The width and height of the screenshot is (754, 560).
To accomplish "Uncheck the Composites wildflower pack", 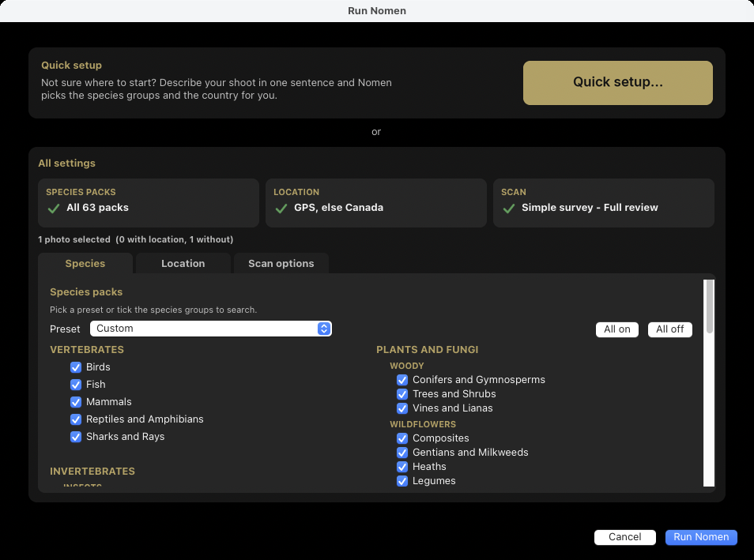I will coord(402,438).
